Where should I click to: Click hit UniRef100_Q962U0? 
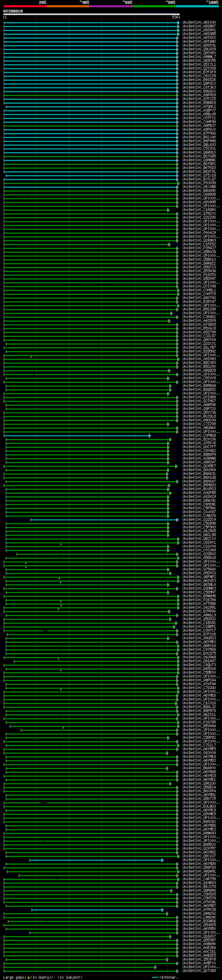coord(199,784)
